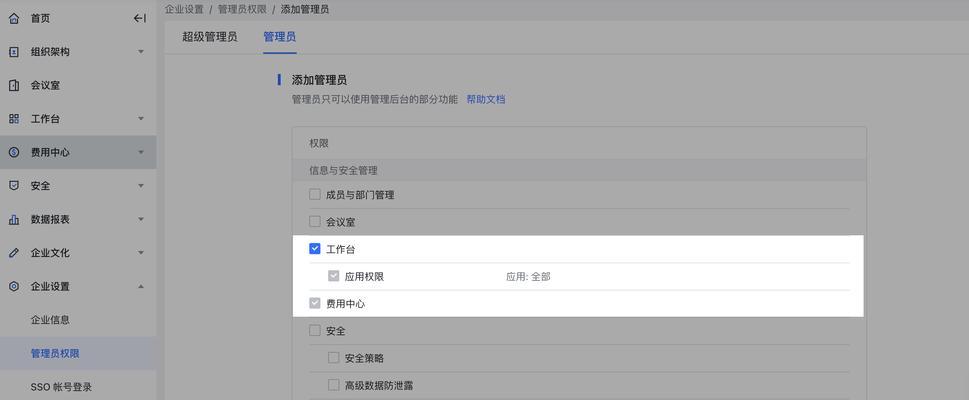Check the 安全策略 checkbox
The height and width of the screenshot is (400, 969).
tap(334, 358)
